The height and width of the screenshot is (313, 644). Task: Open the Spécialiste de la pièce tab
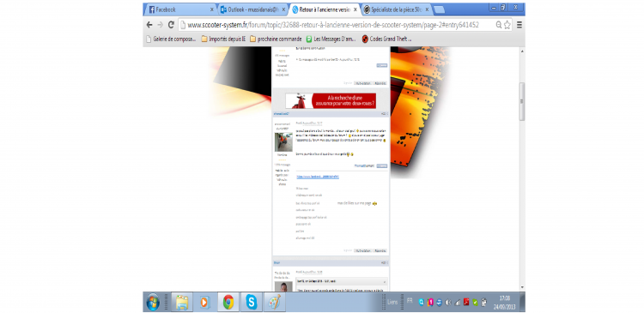coord(396,9)
